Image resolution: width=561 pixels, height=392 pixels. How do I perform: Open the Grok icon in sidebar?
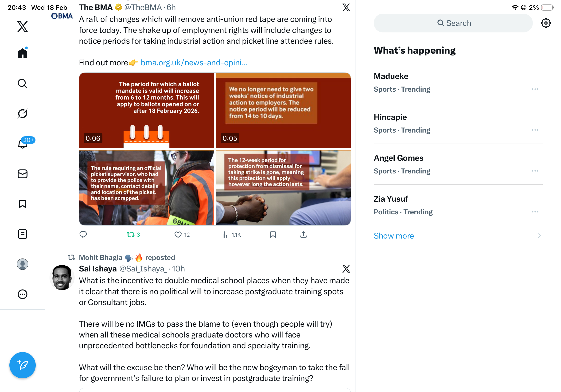pos(23,114)
